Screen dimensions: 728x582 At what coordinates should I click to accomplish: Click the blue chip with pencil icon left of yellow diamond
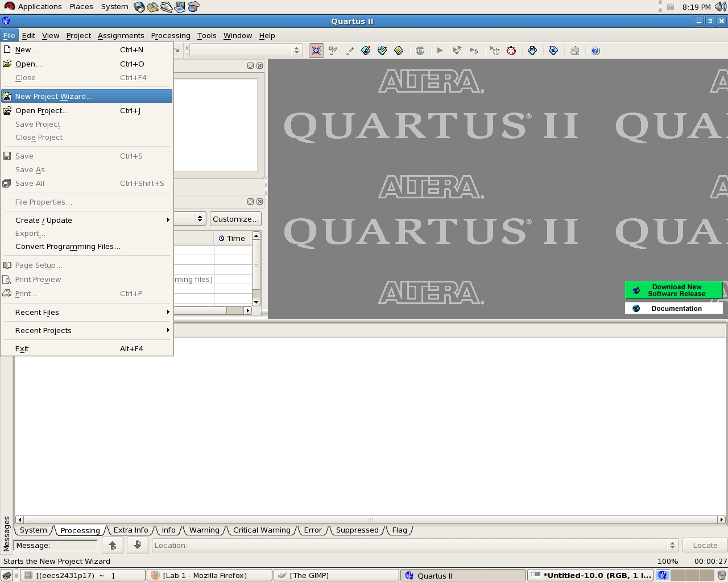point(382,51)
